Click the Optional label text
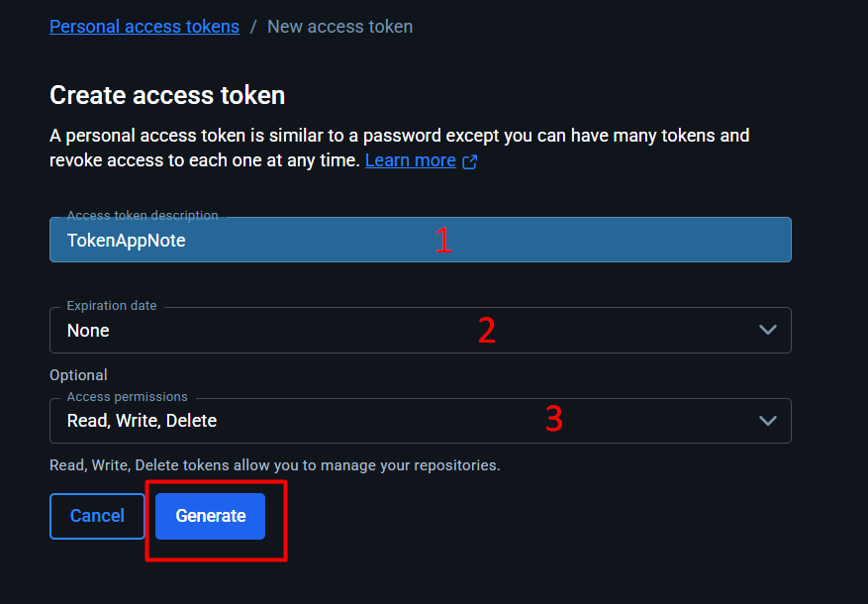Screen dimensions: 868x604 point(78,375)
